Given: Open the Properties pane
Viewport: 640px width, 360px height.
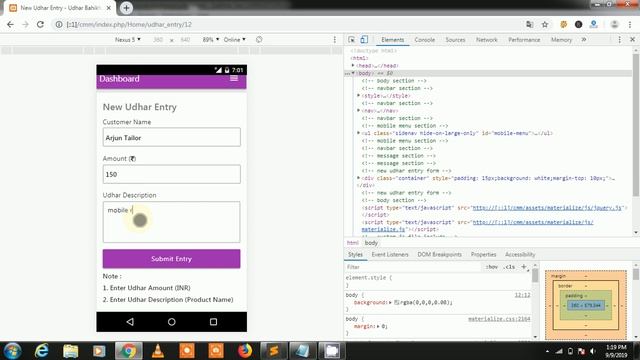Looking at the screenshot, I should pos(484,254).
